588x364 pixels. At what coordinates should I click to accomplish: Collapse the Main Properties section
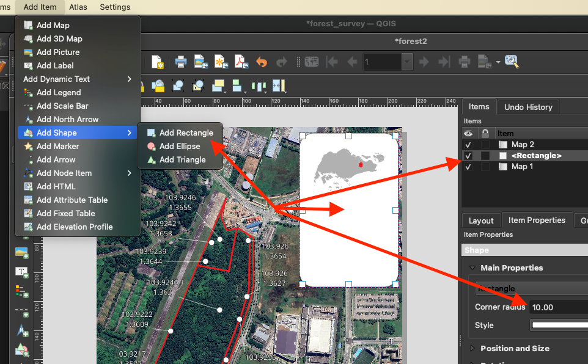(x=472, y=268)
